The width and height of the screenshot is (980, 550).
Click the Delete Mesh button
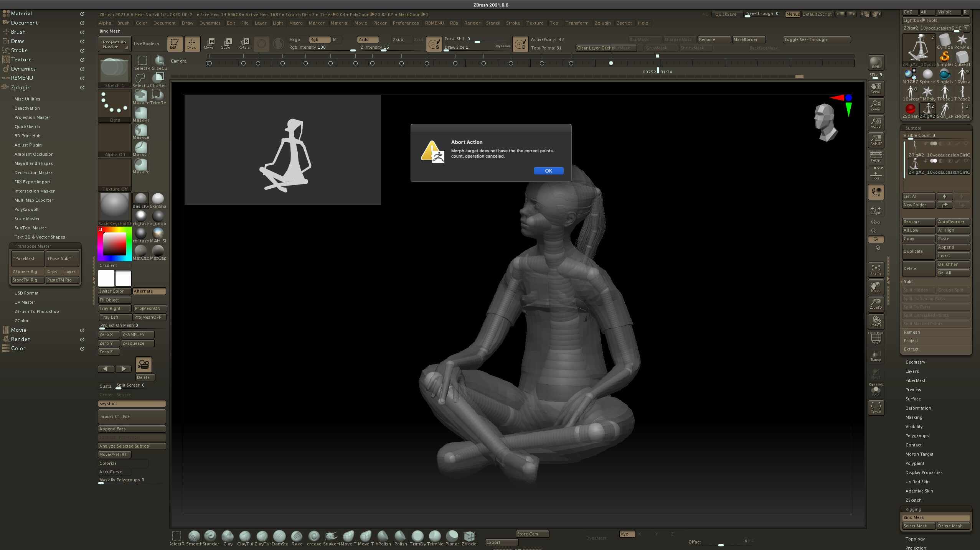pos(953,526)
